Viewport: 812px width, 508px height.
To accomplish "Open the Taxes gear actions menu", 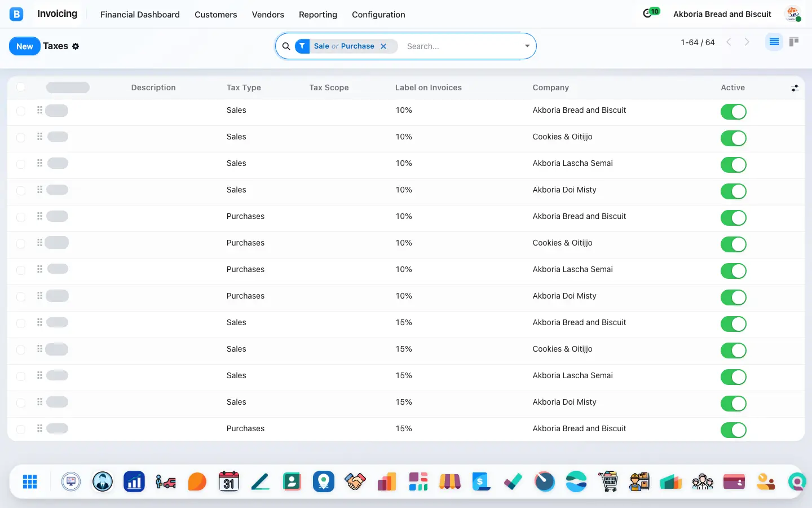I will click(76, 46).
